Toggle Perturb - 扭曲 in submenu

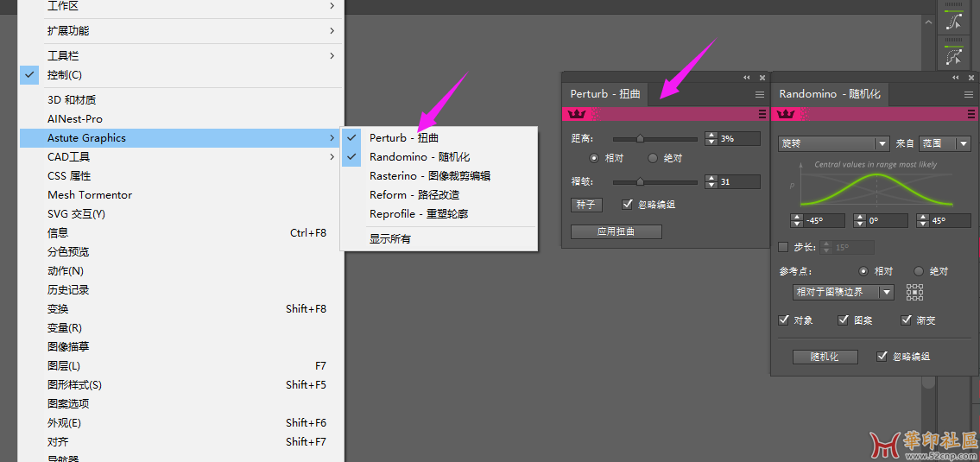tap(439, 138)
